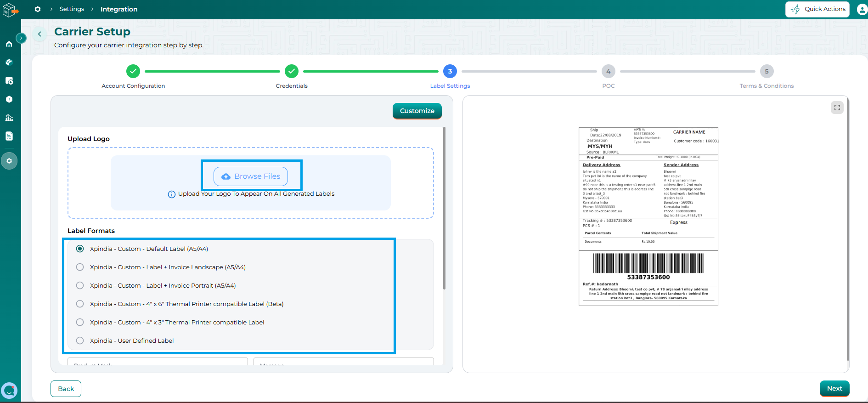Open the box/shipments icon in the sidebar
Viewport: 868px width, 403px height.
coord(9,62)
